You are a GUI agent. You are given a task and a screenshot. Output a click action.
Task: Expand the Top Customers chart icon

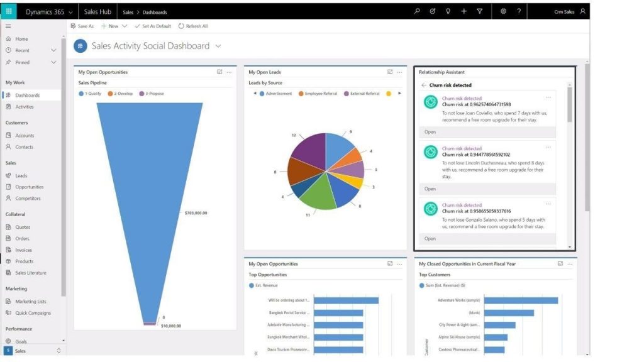560,263
